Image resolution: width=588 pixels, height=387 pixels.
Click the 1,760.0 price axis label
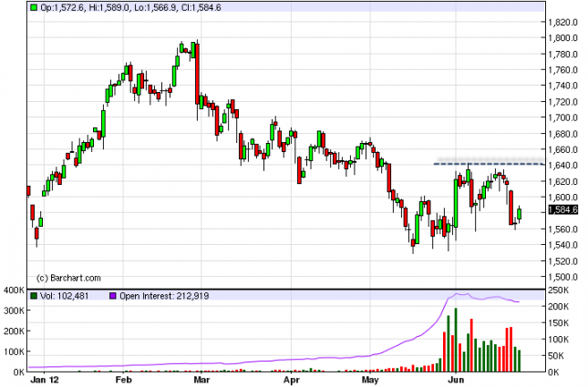(562, 70)
